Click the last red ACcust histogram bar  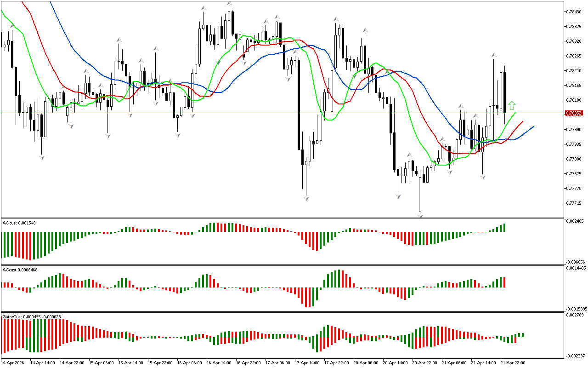click(504, 282)
